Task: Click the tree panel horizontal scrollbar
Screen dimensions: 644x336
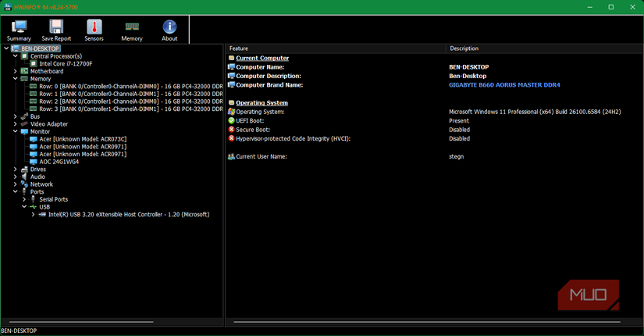Action: 81,322
